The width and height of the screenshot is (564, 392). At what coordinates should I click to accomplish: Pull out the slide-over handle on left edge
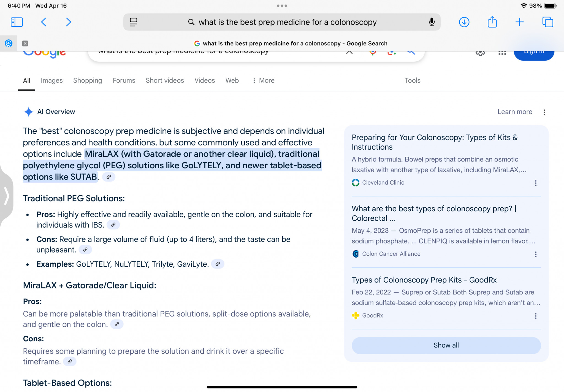(6, 196)
